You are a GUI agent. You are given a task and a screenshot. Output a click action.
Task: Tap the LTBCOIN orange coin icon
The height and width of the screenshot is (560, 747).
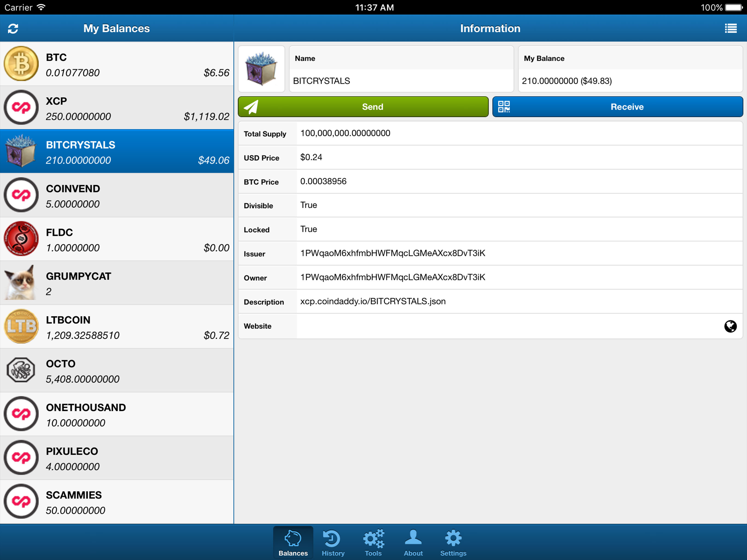point(21,326)
